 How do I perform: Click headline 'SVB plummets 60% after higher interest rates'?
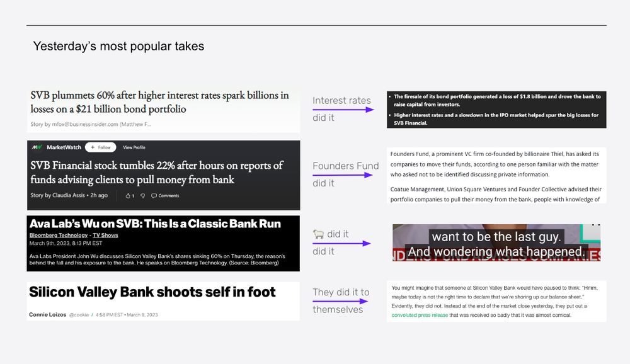point(159,102)
